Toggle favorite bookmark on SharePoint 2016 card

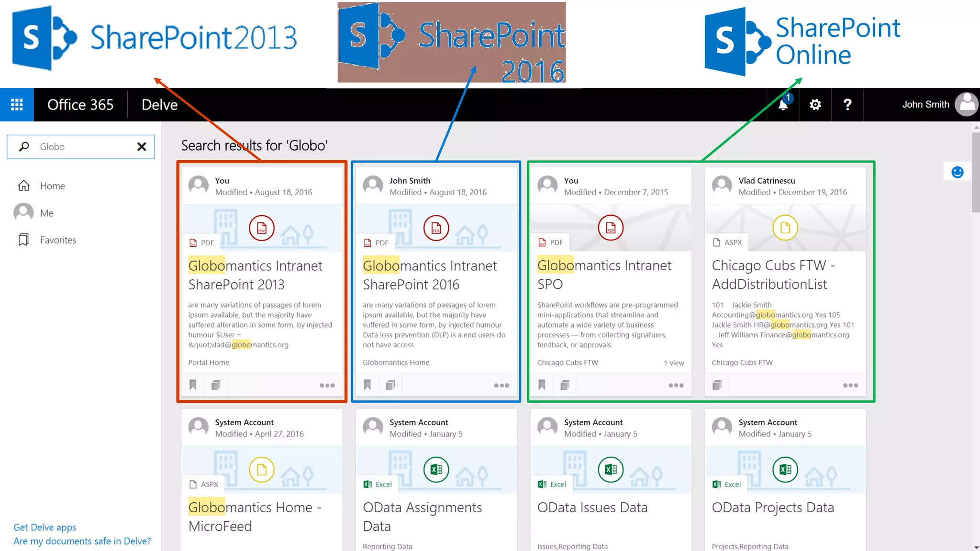coord(367,385)
